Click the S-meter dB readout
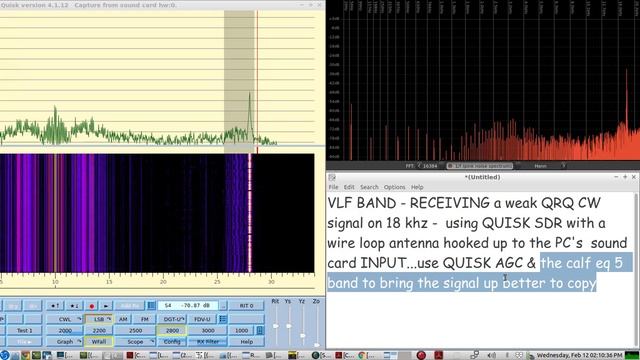 (188, 306)
